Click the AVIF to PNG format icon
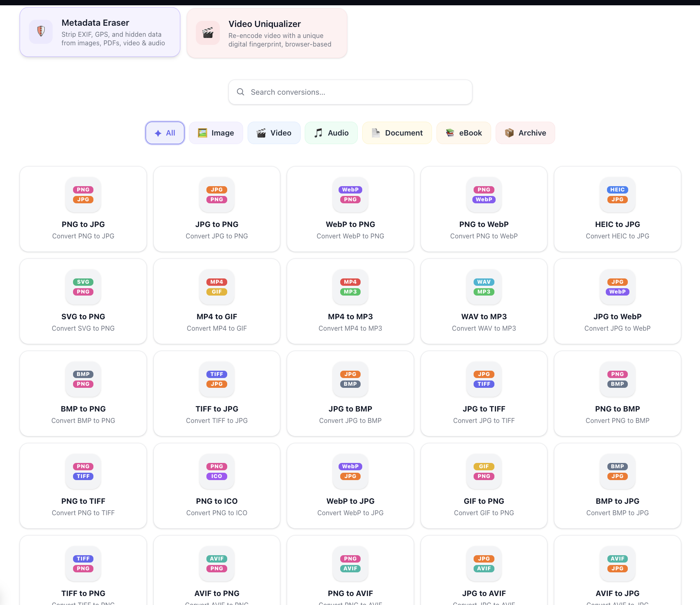Screen dimensions: 700x605 pyautogui.click(x=217, y=564)
